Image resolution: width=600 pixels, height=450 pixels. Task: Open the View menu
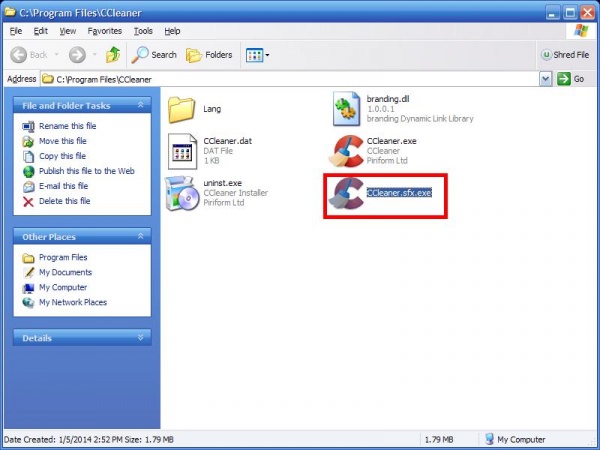(x=68, y=31)
